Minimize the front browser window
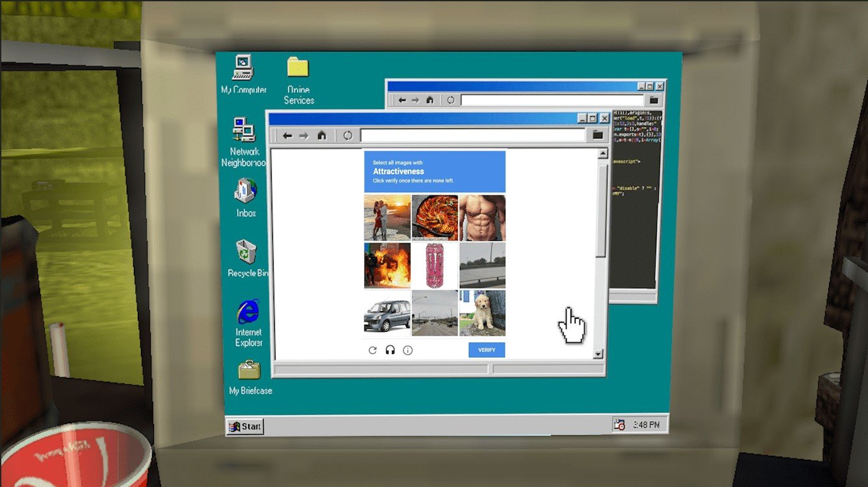This screenshot has height=487, width=868. click(x=582, y=118)
